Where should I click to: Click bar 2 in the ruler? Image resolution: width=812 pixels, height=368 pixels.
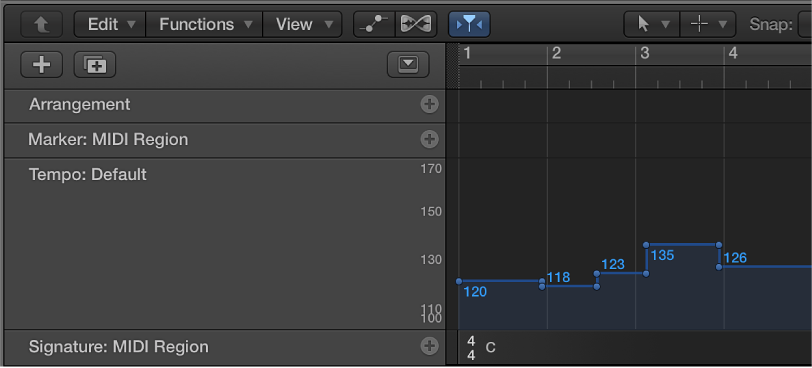click(x=557, y=53)
